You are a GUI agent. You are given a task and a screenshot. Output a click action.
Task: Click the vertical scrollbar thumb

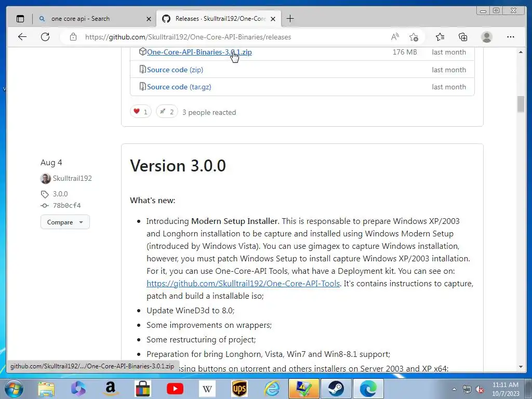pos(521,104)
